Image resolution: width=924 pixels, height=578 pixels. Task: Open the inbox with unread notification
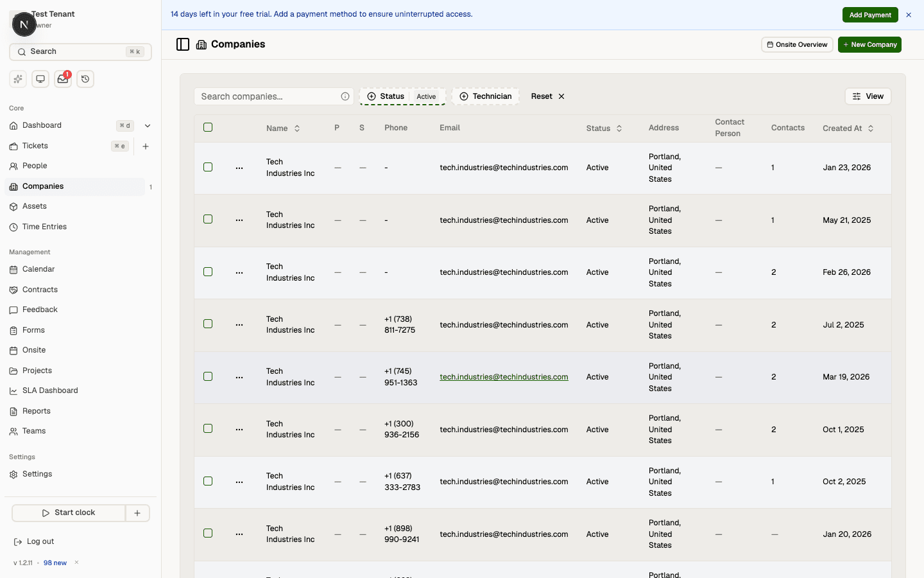[x=62, y=78]
